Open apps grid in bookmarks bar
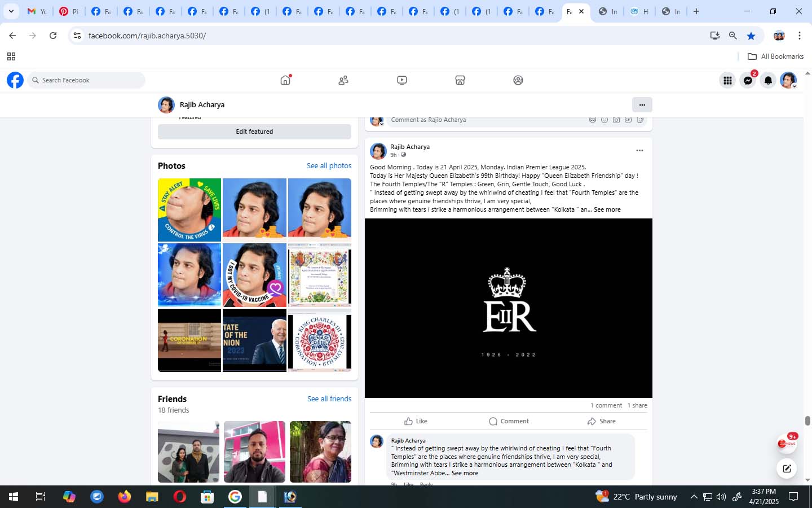Screen dimensions: 812x508 (11, 56)
